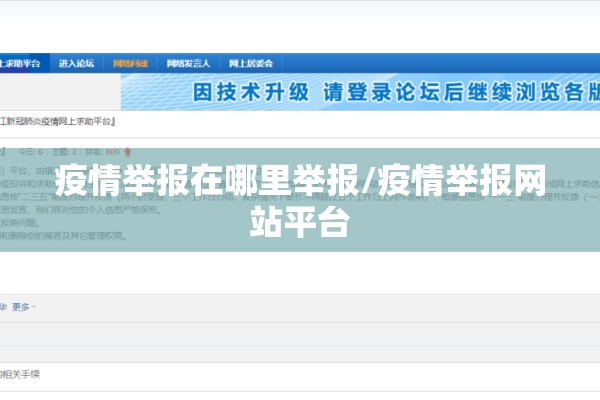Click the 疫情举报在哪里举报 overlay headline
Image resolution: width=600 pixels, height=400 pixels.
[x=207, y=180]
